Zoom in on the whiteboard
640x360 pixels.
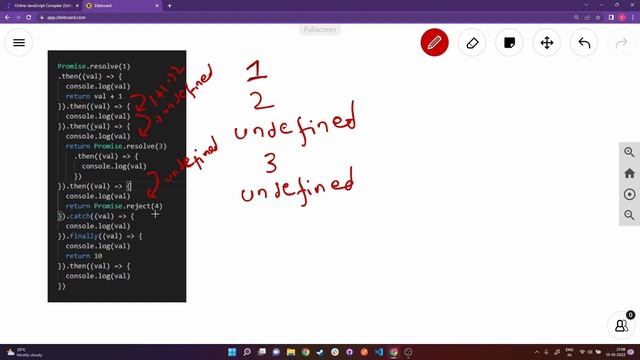coord(629,152)
